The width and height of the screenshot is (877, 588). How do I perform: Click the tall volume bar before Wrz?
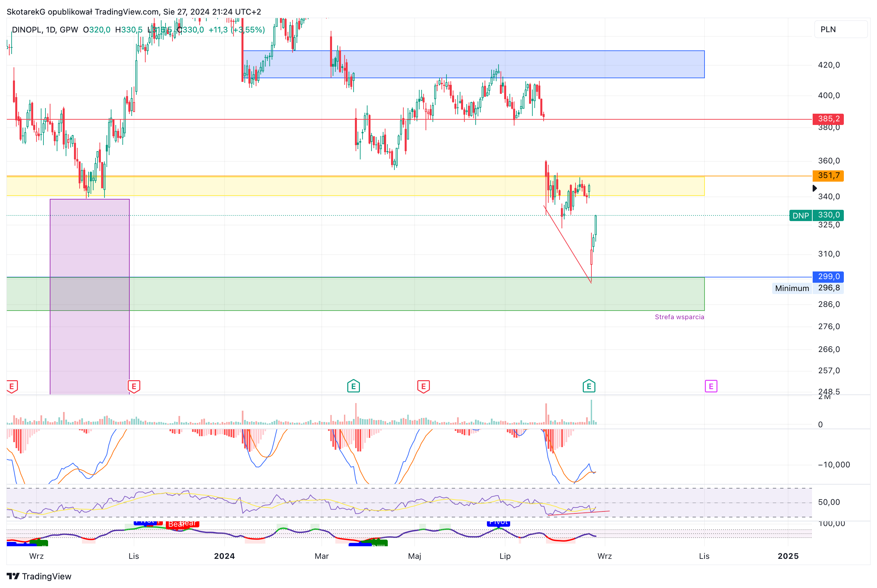(591, 412)
